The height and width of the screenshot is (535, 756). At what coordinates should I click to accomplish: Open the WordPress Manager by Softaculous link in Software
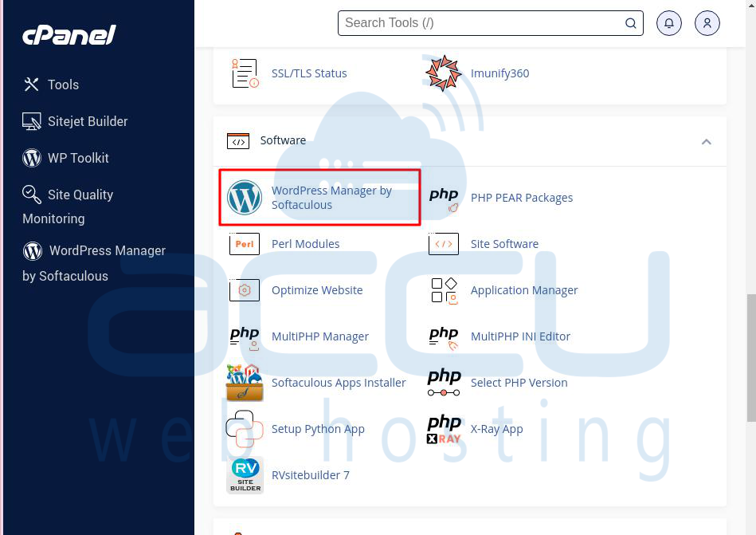click(331, 198)
